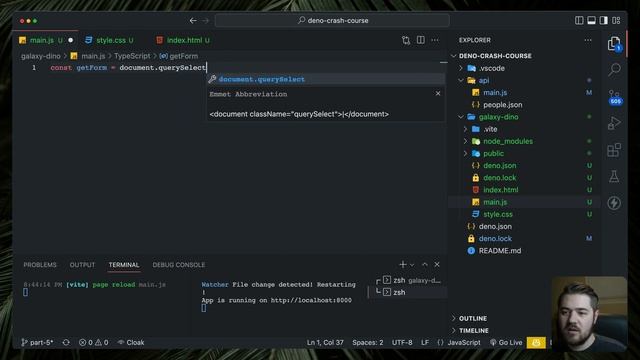Open the Testing flask icon

(614, 176)
